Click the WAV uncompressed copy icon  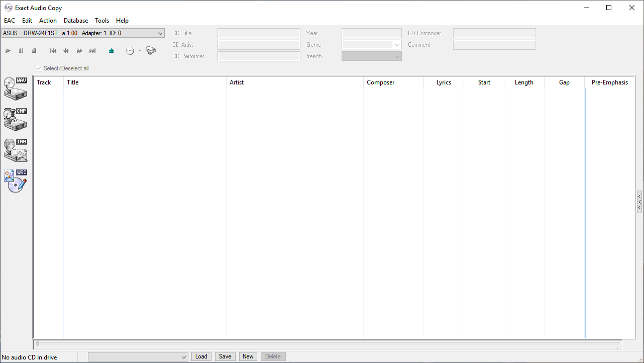click(16, 88)
